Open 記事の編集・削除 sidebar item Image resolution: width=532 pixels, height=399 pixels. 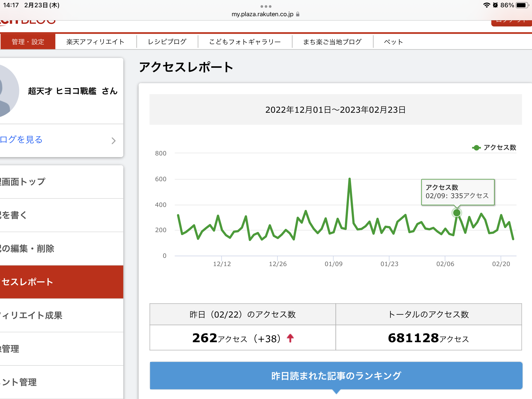point(27,249)
